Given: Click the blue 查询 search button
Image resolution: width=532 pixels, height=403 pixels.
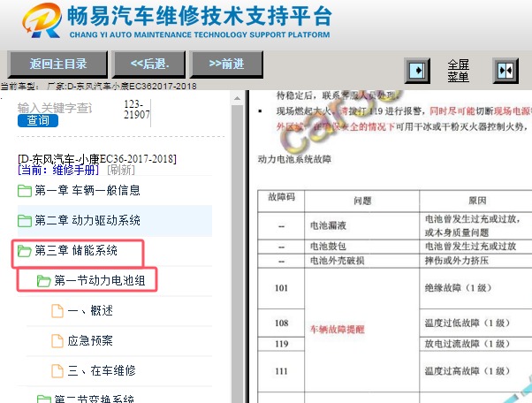Looking at the screenshot, I should click(38, 120).
